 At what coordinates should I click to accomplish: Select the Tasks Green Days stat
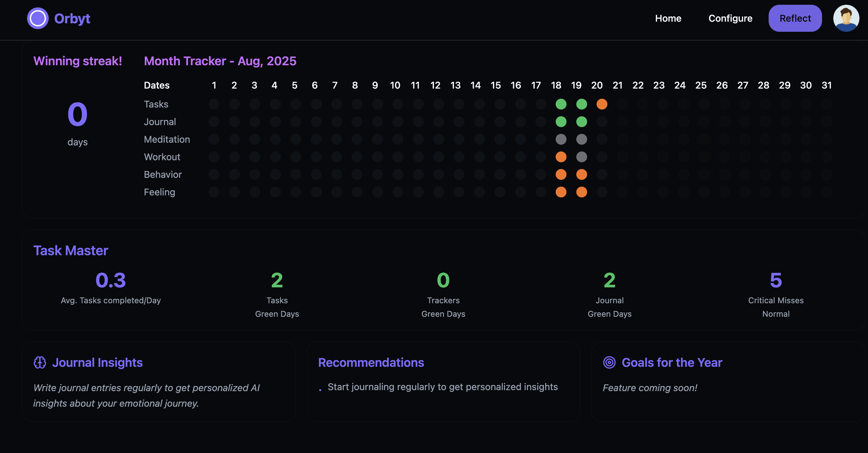pyautogui.click(x=277, y=293)
